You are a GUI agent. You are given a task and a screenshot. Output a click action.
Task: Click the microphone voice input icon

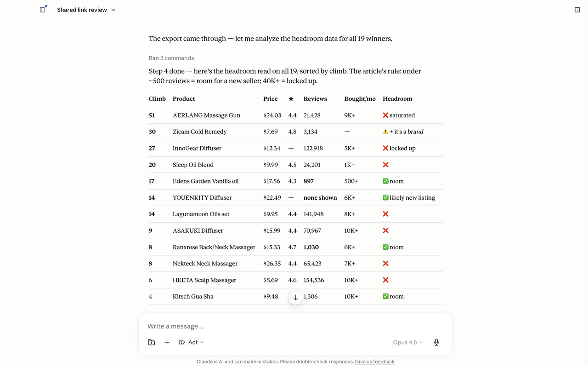436,342
